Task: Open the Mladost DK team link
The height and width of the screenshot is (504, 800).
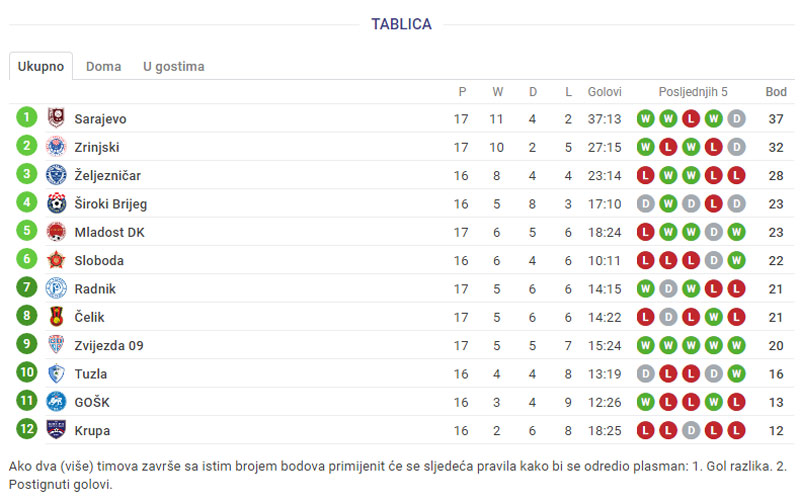Action: click(109, 232)
